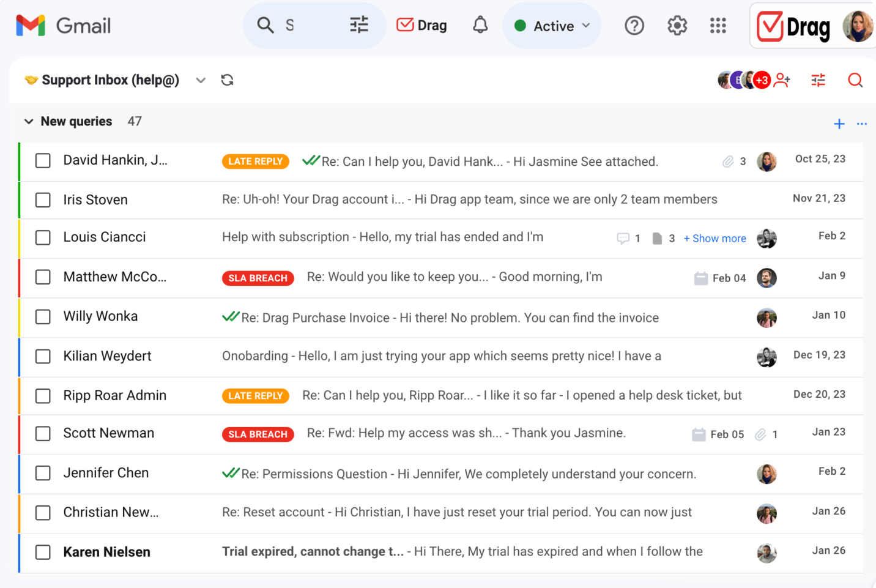
Task: Click the assignee avatar on Karen Nielsen row
Action: pos(766,553)
